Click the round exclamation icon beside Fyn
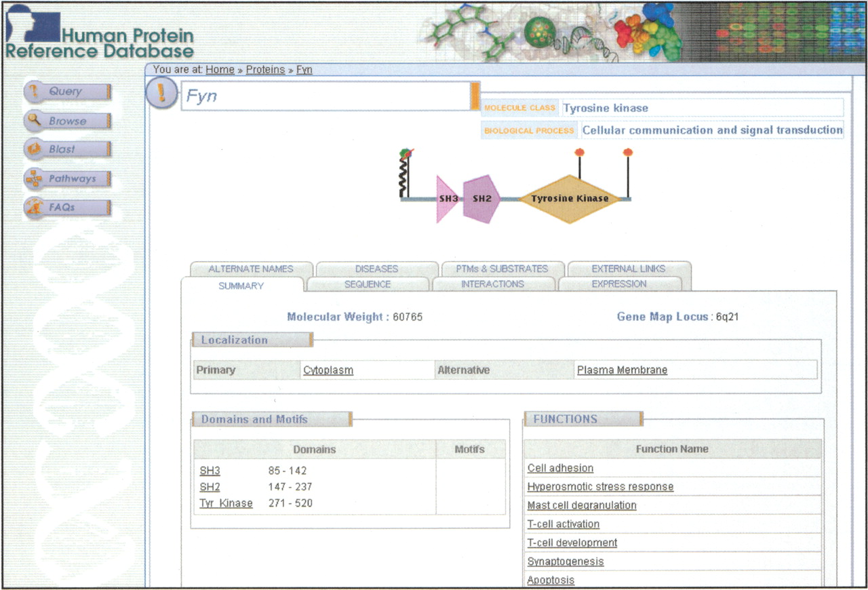 click(x=161, y=94)
